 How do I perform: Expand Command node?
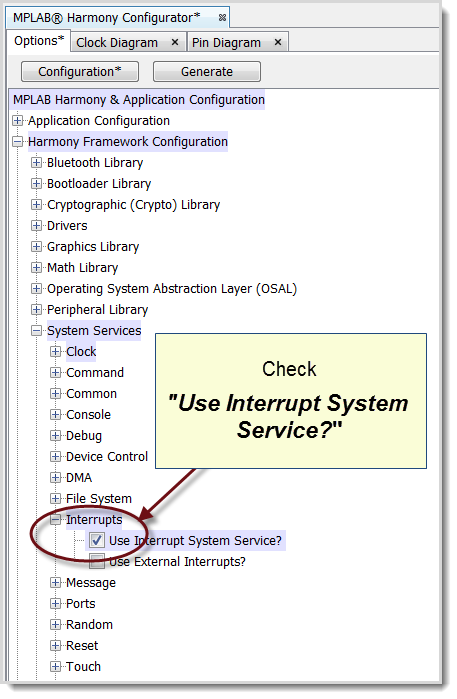pyautogui.click(x=55, y=373)
